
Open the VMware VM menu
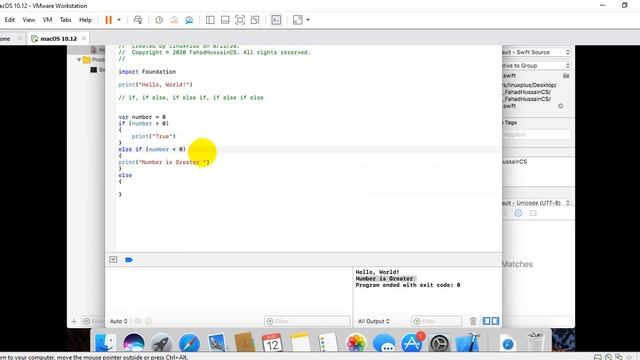(x=47, y=20)
